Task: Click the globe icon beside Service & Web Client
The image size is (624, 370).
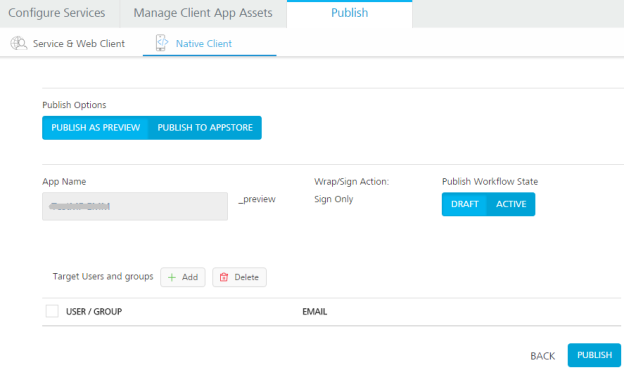Action: pos(19,43)
